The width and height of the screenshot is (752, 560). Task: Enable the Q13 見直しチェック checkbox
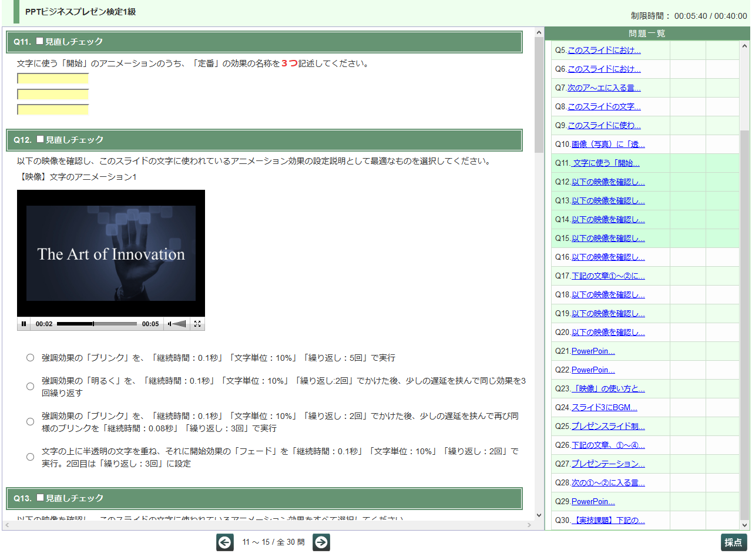(x=41, y=498)
